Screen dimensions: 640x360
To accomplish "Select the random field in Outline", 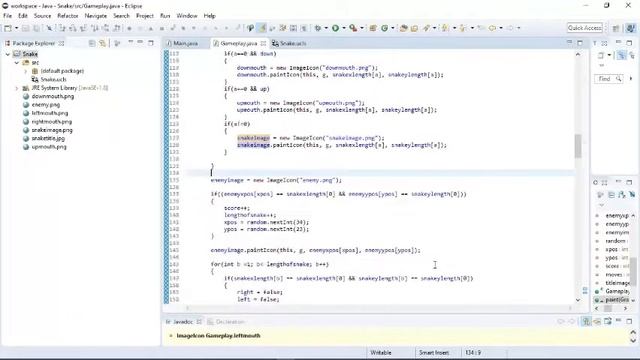I will tap(616, 241).
